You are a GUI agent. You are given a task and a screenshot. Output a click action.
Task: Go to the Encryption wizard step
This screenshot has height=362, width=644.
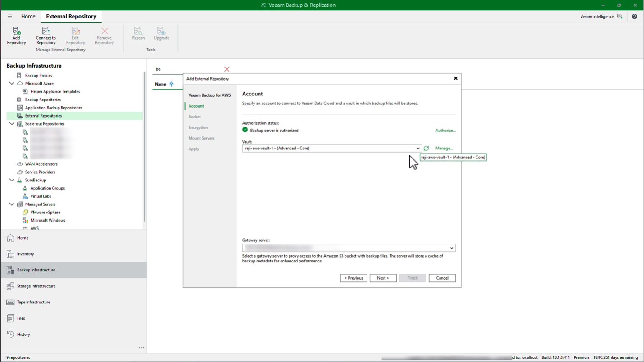pos(198,127)
